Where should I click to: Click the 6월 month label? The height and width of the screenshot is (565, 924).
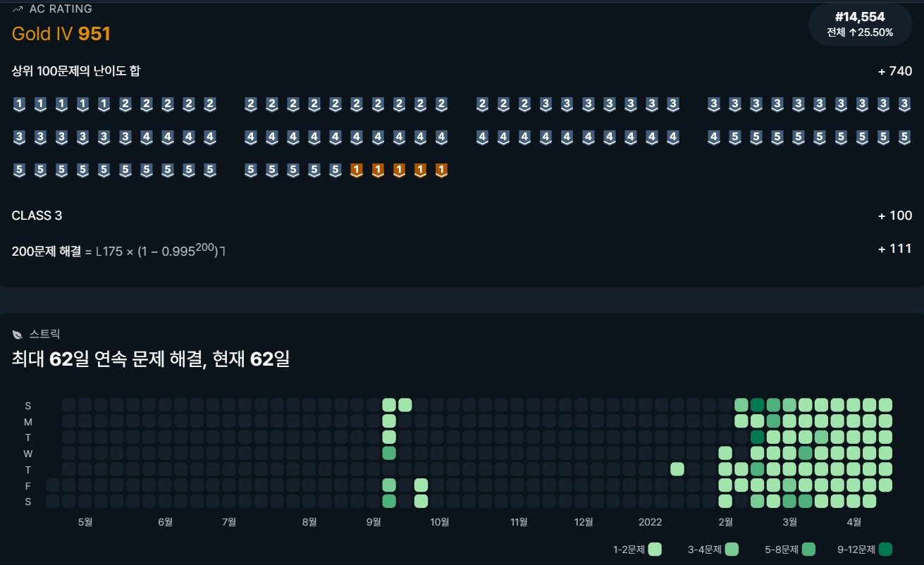[x=166, y=522]
